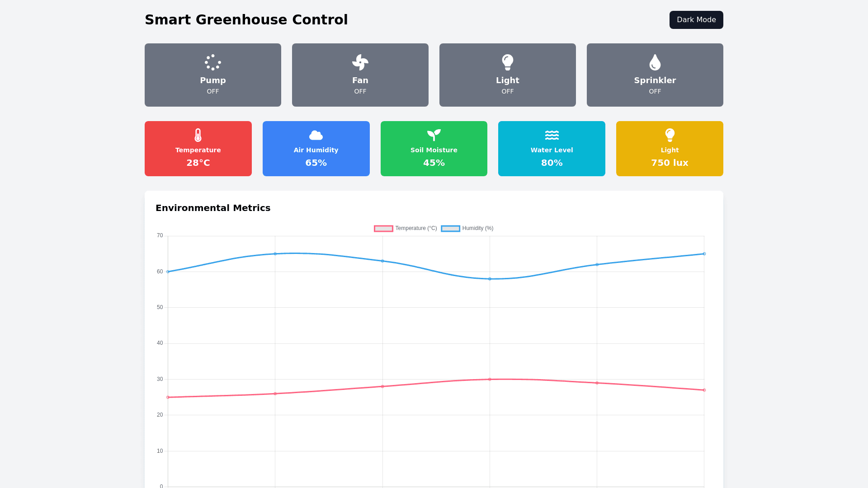Click the pink Temperature legend color box
The height and width of the screenshot is (488, 868).
pyautogui.click(x=383, y=229)
